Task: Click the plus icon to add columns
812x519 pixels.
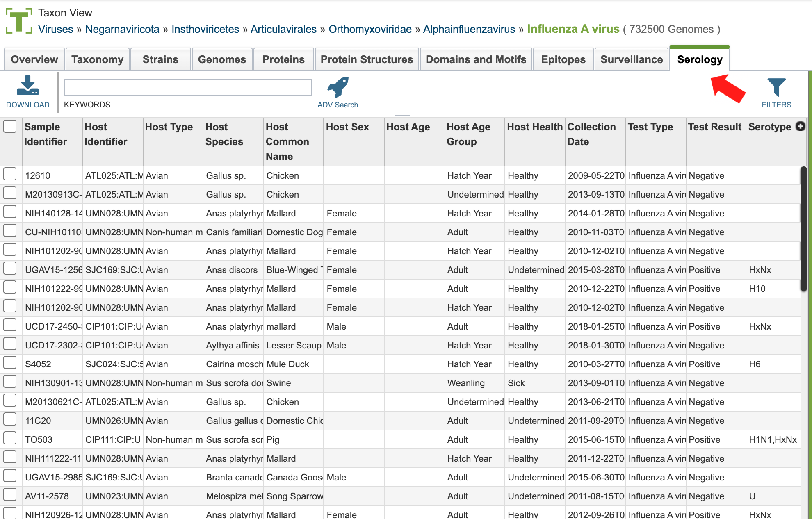Action: point(800,127)
